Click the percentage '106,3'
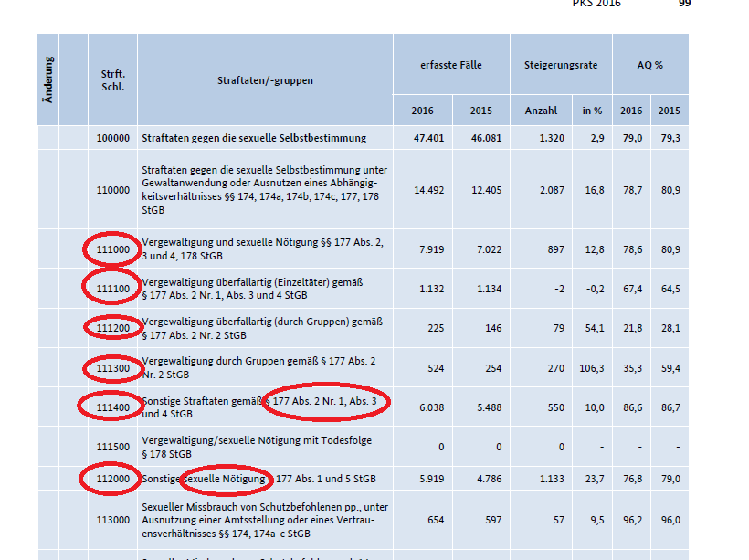Viewport: 749px width, 560px height. [x=591, y=368]
